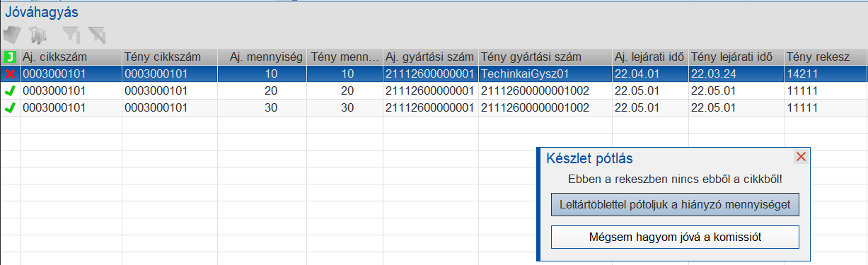Close the Készlet pótlás dialog
The image size is (868, 265).
coord(801,157)
